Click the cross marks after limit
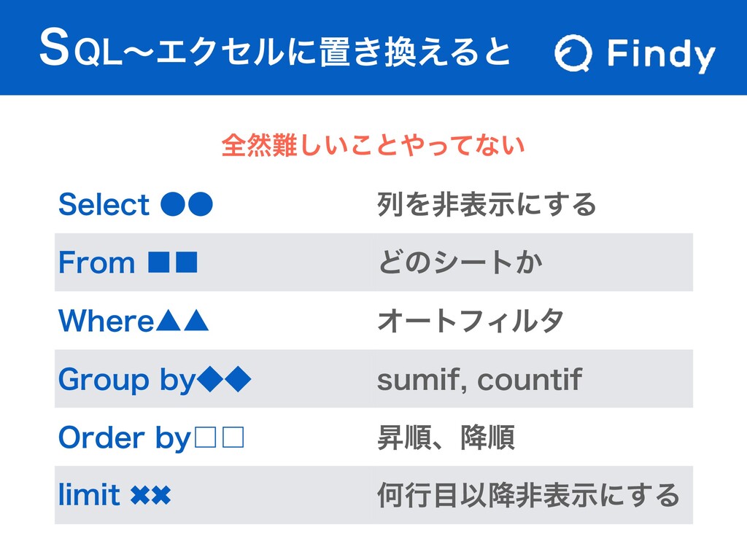Screen dimensions: 747x560 [150, 496]
